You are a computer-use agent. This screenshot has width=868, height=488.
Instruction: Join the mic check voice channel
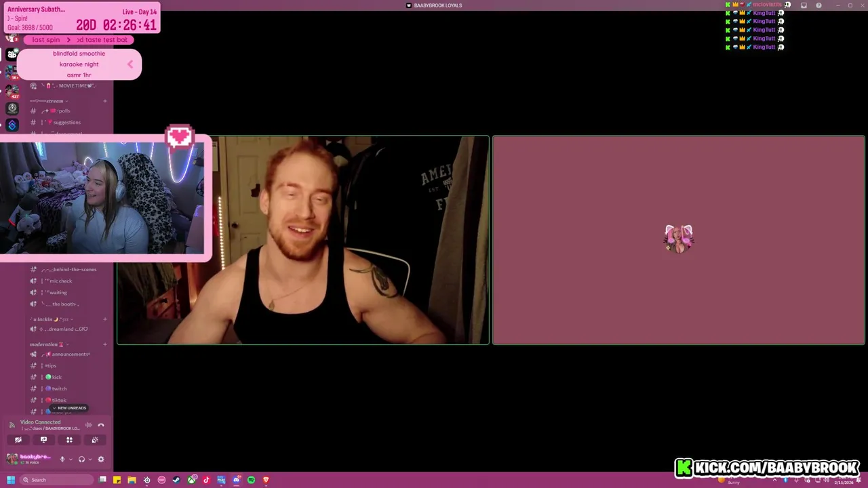67,281
